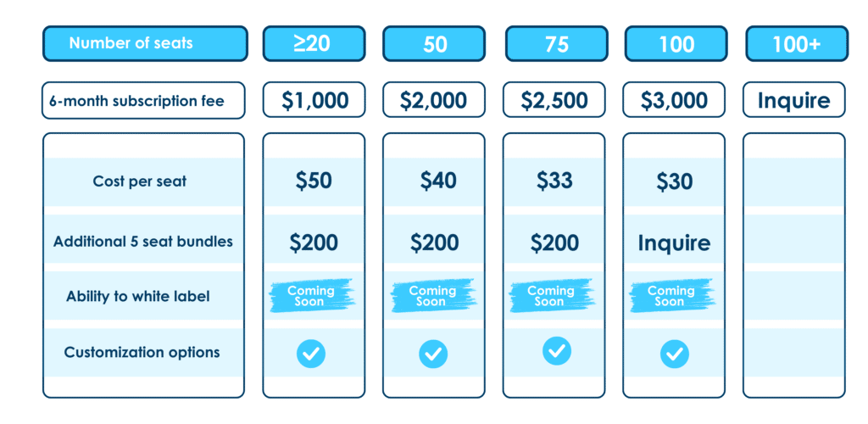Click the $1,000 subscription fee box
The image size is (868, 424).
pos(314,100)
